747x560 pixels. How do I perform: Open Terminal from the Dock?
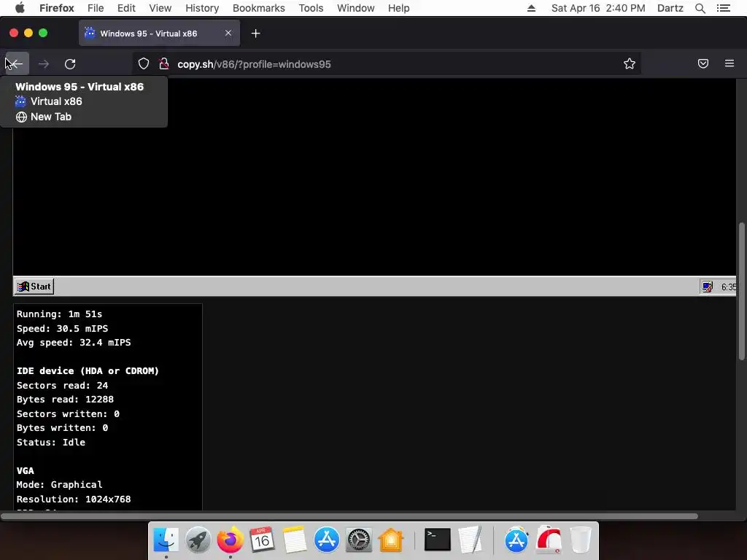pyautogui.click(x=438, y=540)
